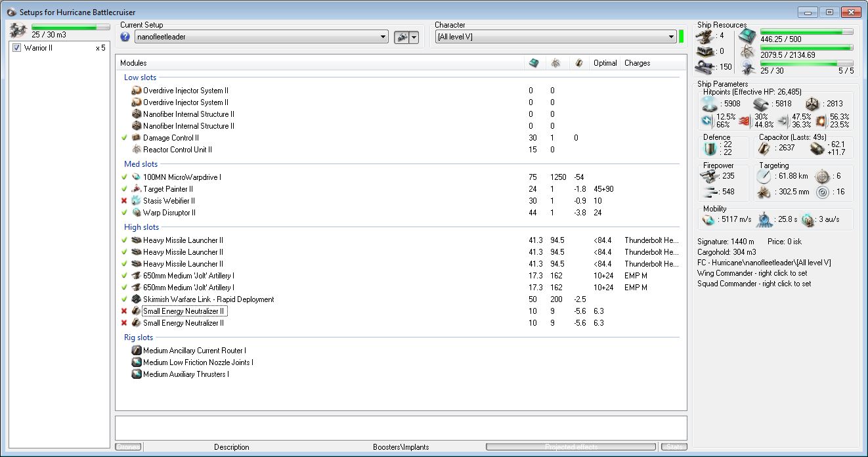Click the Medium Ancillary Current Router I icon
Viewport: 868px width, 457px height.
137,351
